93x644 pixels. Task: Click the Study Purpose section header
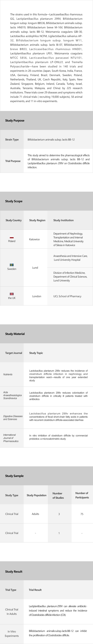tap(15, 121)
